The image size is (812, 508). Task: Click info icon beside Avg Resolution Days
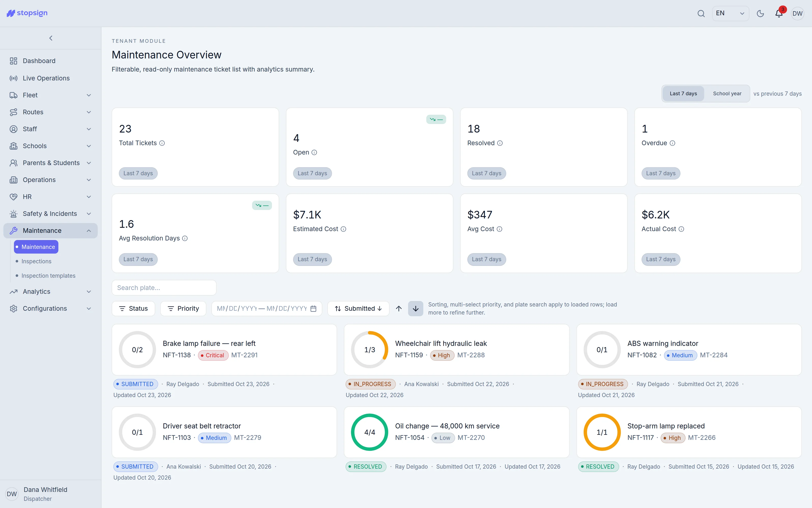click(x=185, y=239)
